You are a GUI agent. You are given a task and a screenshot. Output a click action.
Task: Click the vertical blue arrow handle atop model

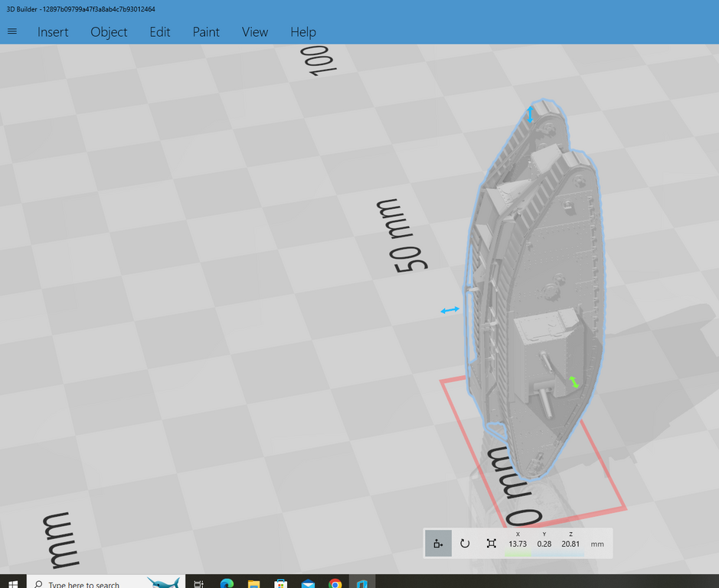[530, 115]
